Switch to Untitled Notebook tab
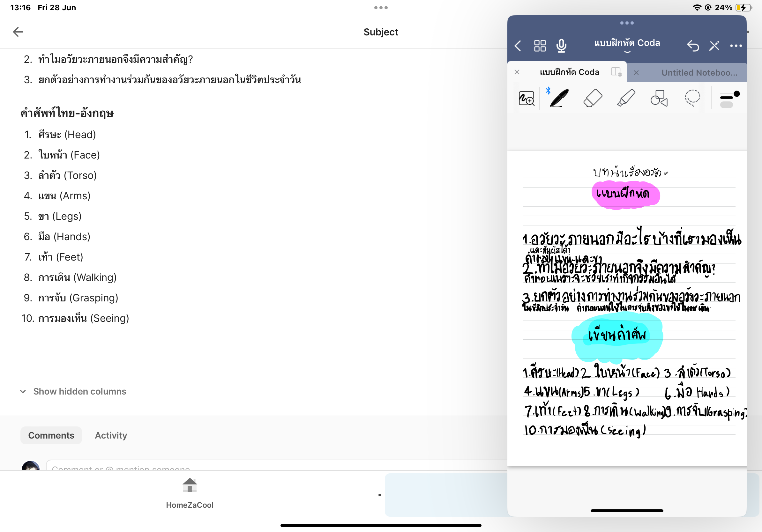762x532 pixels. (699, 73)
